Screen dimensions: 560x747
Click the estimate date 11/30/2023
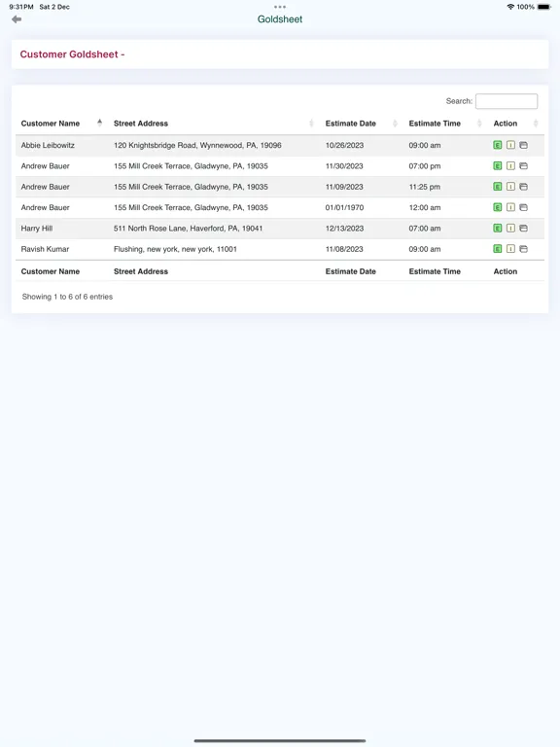pyautogui.click(x=344, y=165)
